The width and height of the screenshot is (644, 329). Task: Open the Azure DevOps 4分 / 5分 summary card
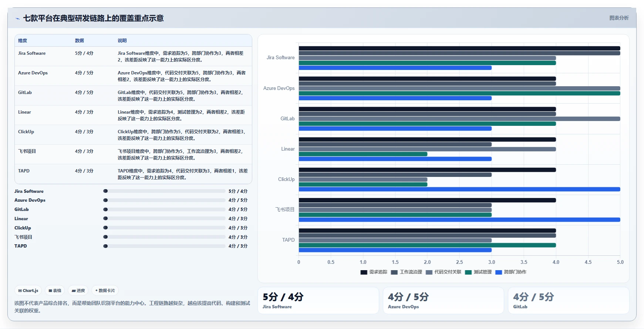pyautogui.click(x=444, y=301)
